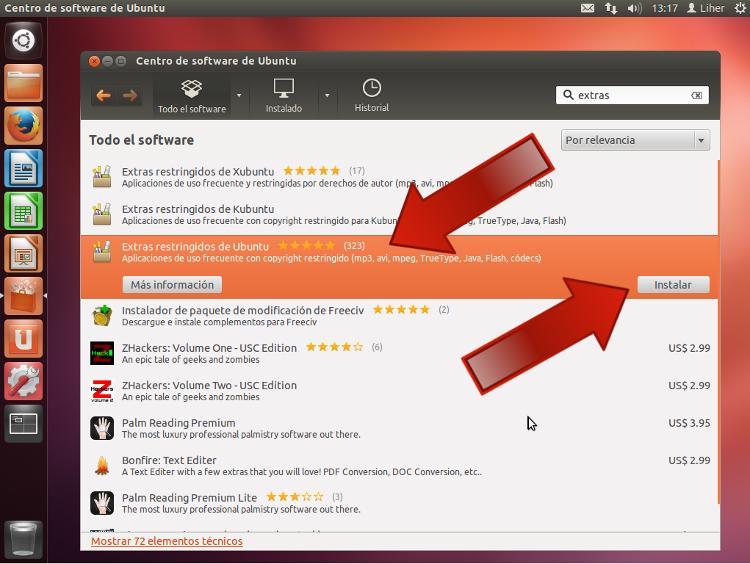Viewport: 750px width, 564px height.
Task: Click the Extras restringidos de Ubuntu title
Action: (195, 246)
